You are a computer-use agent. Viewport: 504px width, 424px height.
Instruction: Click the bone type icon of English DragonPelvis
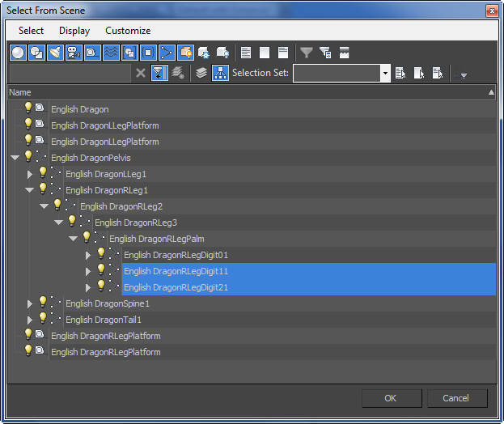[40, 156]
